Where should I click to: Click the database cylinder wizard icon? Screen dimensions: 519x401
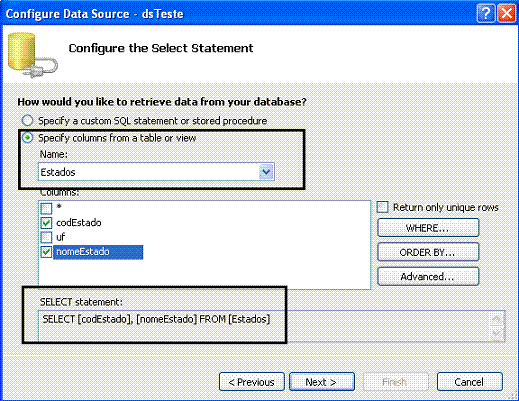click(x=32, y=55)
